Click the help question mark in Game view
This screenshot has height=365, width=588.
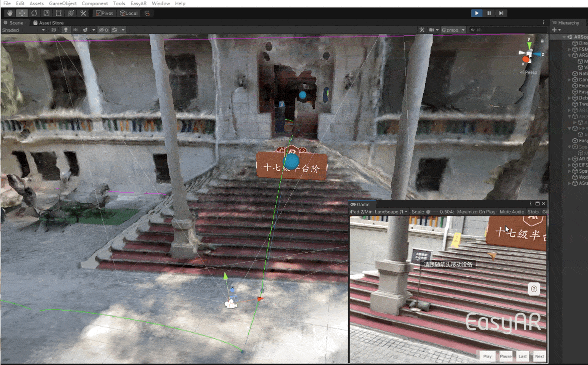(534, 289)
